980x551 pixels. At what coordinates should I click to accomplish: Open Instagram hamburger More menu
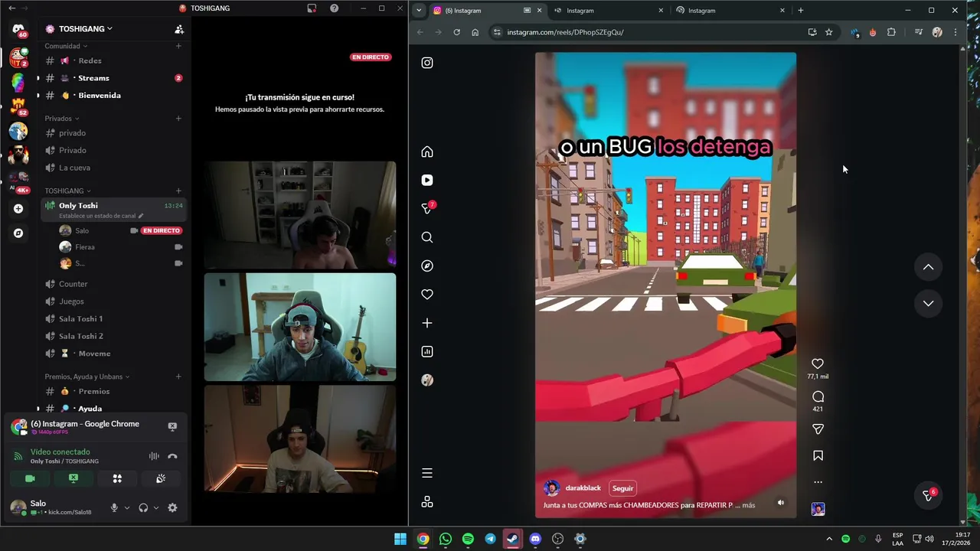click(427, 473)
